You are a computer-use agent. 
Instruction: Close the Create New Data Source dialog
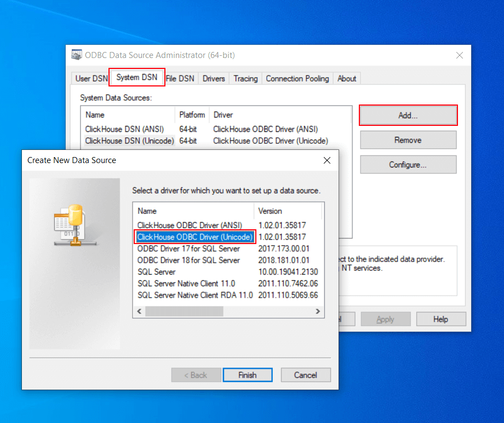click(x=327, y=160)
